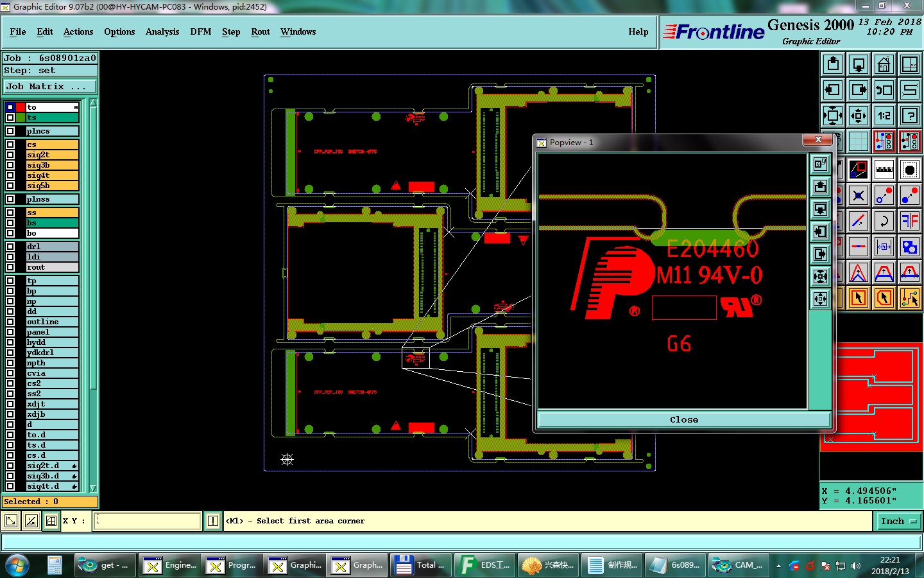Click the grid display icon
This screenshot has height=578, width=924.
tap(859, 141)
